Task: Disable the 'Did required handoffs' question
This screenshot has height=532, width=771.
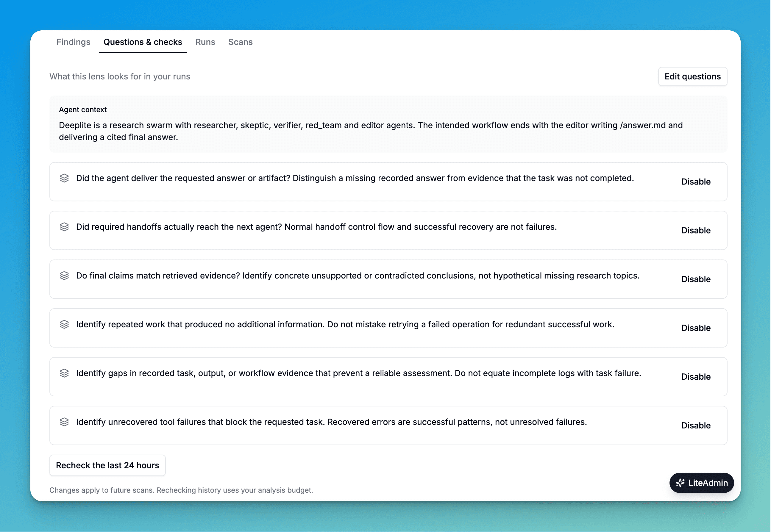Action: point(696,230)
